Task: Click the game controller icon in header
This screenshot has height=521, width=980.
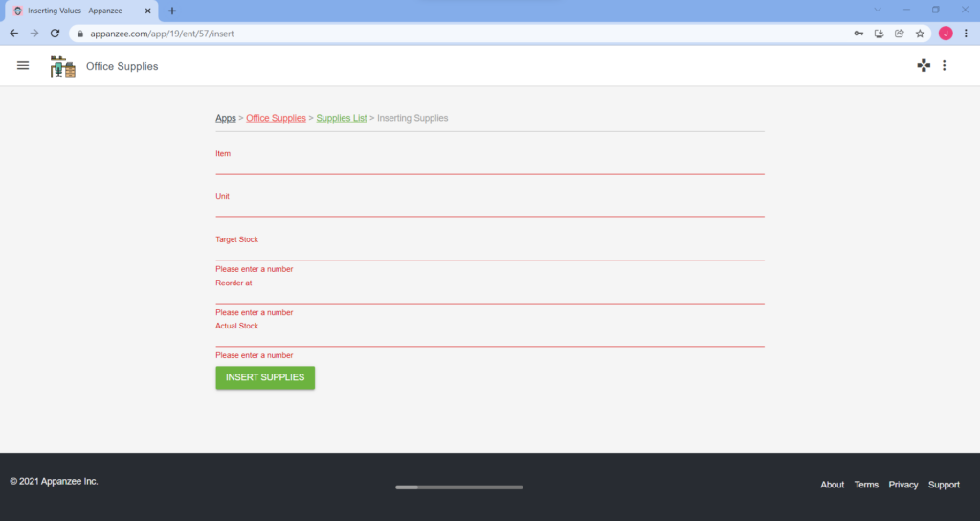Action: click(924, 66)
